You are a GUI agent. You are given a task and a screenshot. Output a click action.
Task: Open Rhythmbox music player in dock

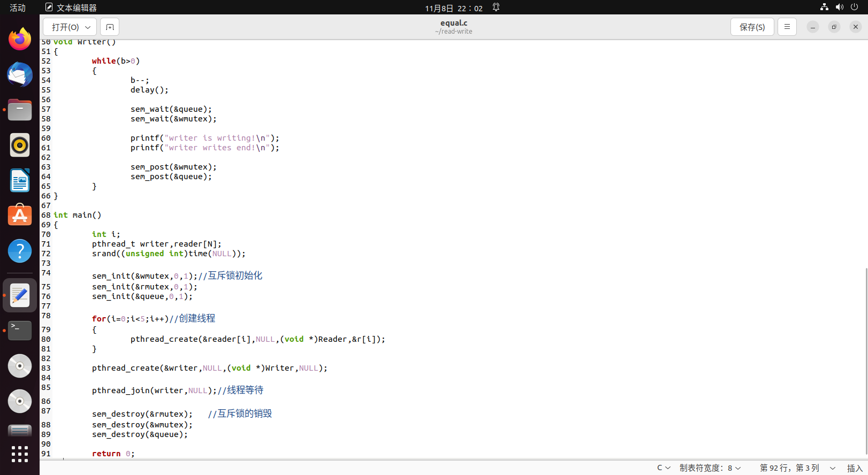pyautogui.click(x=20, y=145)
